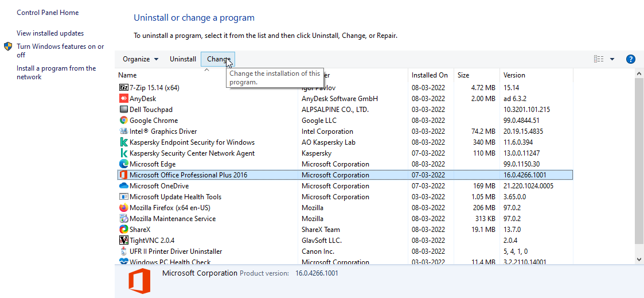The width and height of the screenshot is (644, 298).
Task: Select the Google Chrome entry
Action: (154, 121)
